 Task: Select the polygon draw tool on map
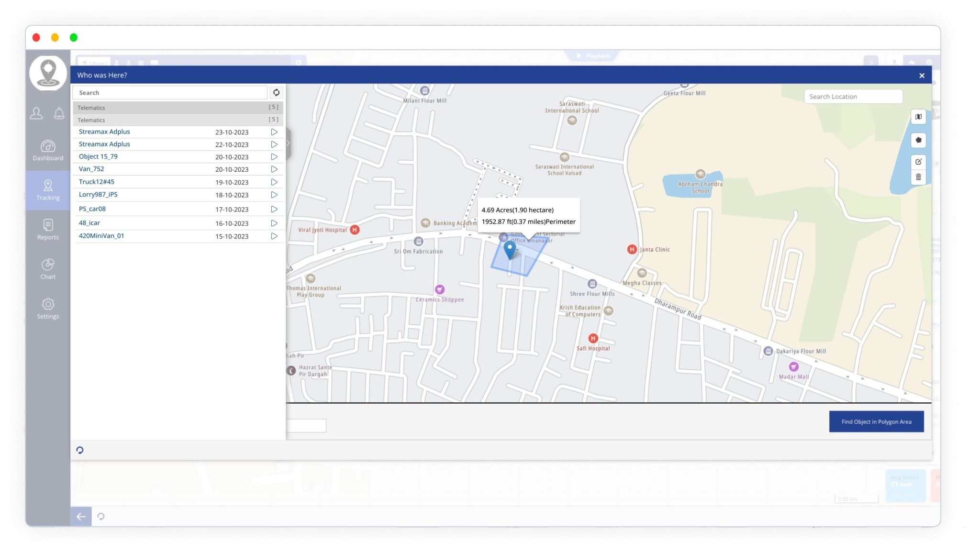click(x=918, y=140)
